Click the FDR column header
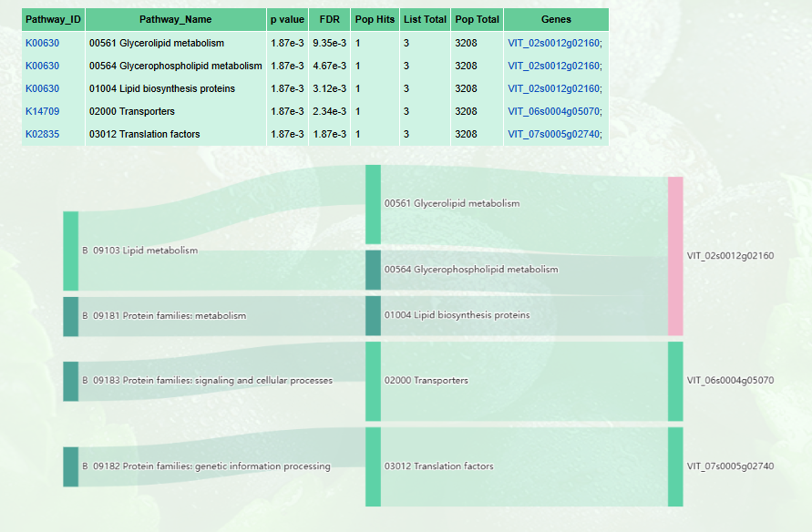This screenshot has width=812, height=532. [x=329, y=19]
